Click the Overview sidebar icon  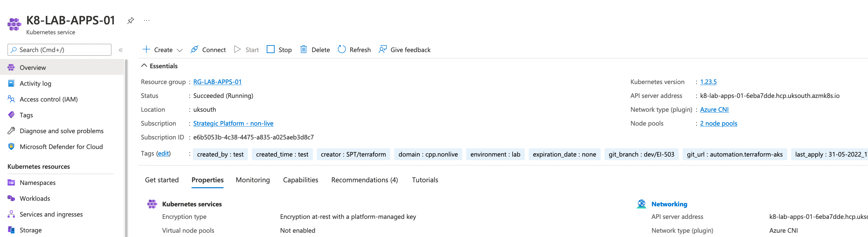point(11,68)
